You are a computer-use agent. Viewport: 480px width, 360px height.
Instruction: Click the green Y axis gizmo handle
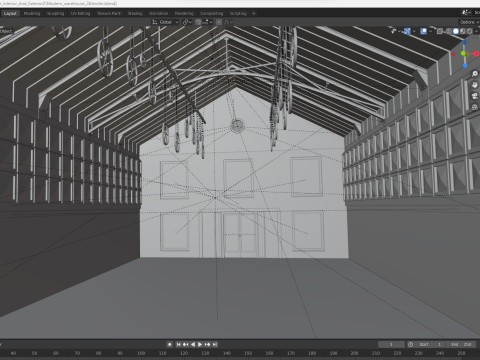463,54
